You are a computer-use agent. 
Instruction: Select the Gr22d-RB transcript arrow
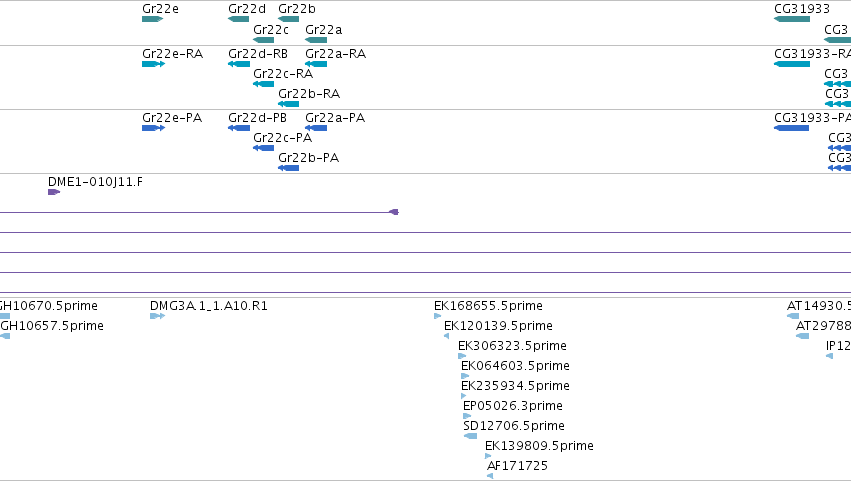click(x=239, y=64)
